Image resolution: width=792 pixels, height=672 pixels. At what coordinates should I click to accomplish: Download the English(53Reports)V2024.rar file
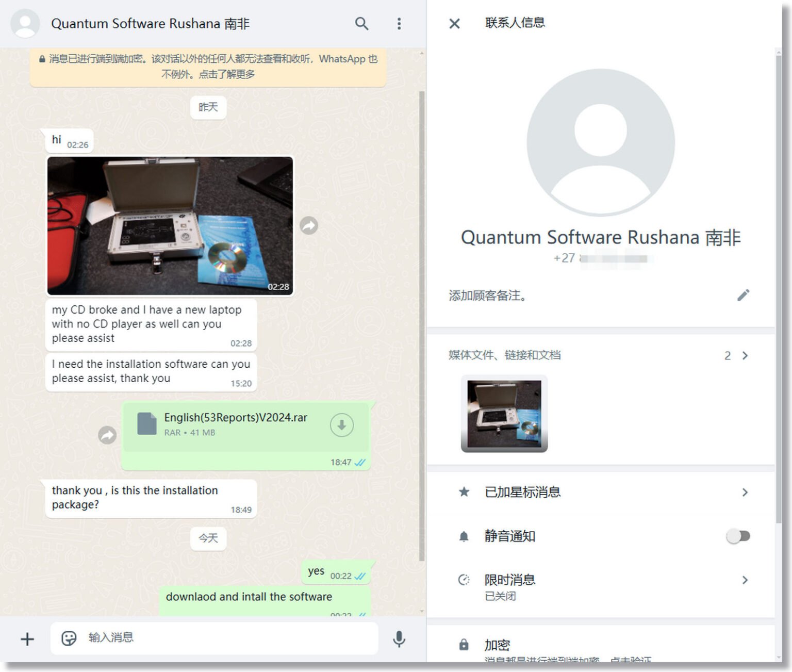(x=341, y=425)
